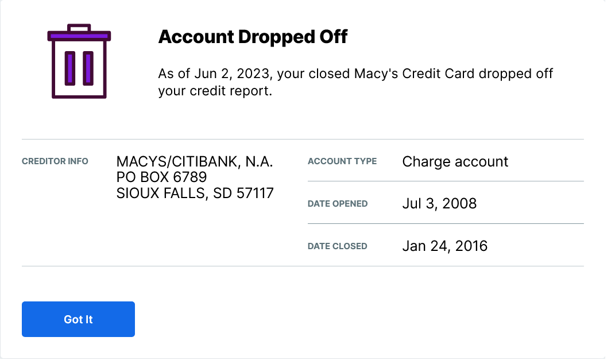Click the trash can lid handle
Screen dimensions: 615x364
[79, 27]
